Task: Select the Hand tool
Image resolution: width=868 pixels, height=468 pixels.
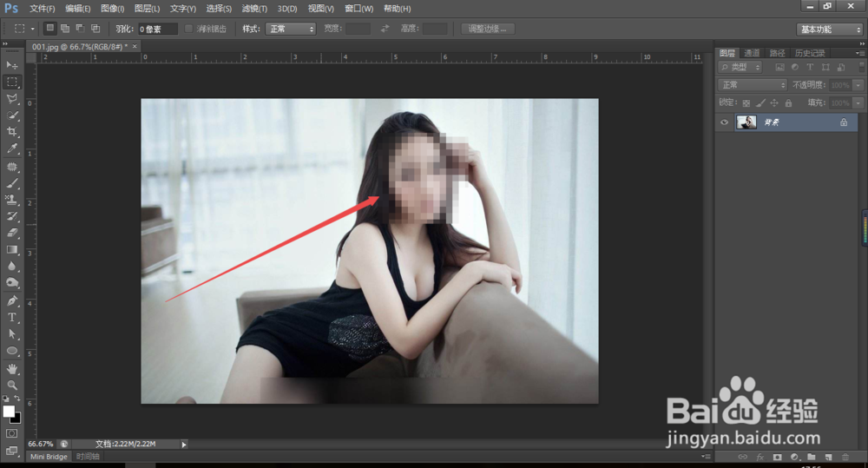Action: click(11, 369)
